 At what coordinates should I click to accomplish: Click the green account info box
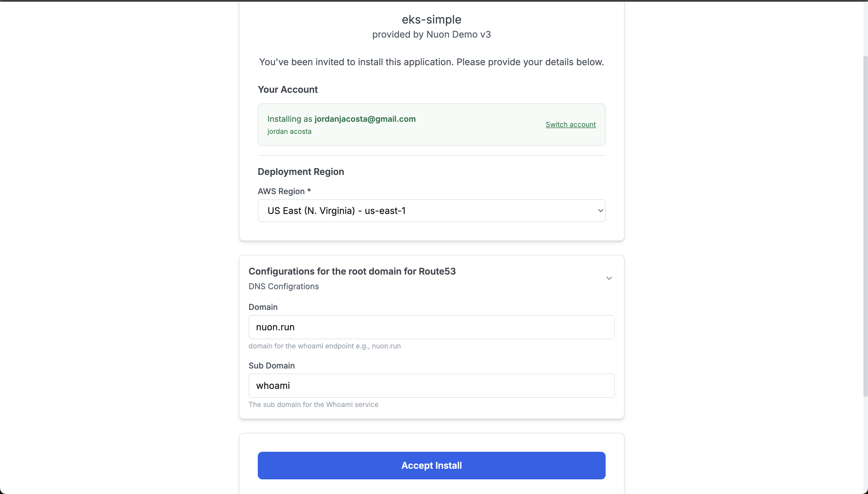(x=431, y=125)
